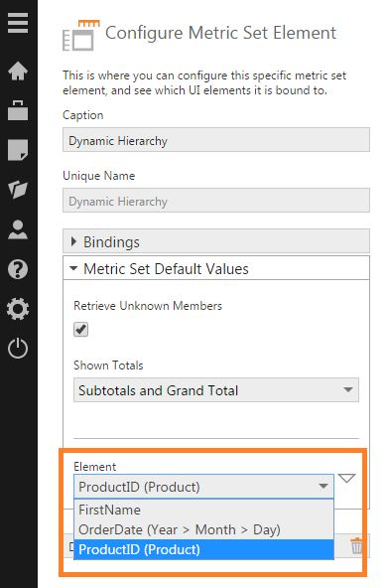Click the Unique Name field
Viewport: 388px width, 588px height.
point(216,201)
